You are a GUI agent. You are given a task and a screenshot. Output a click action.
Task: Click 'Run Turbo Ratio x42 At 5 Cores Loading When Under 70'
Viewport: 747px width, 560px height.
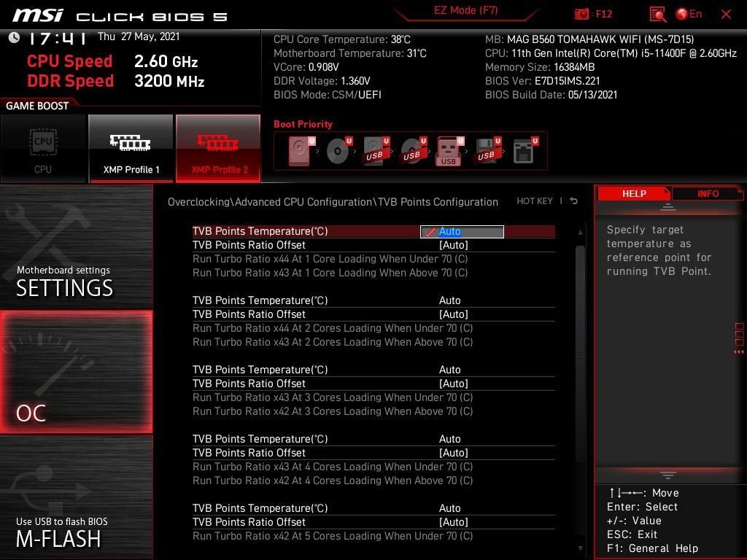click(x=333, y=536)
